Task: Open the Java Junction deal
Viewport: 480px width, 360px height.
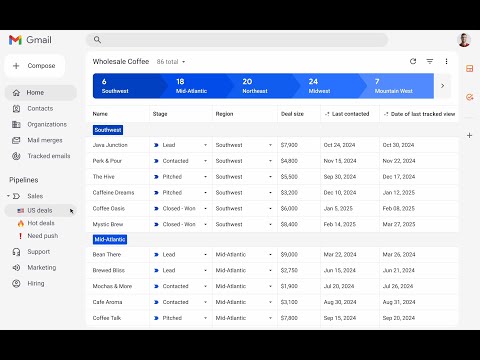Action: [110, 145]
